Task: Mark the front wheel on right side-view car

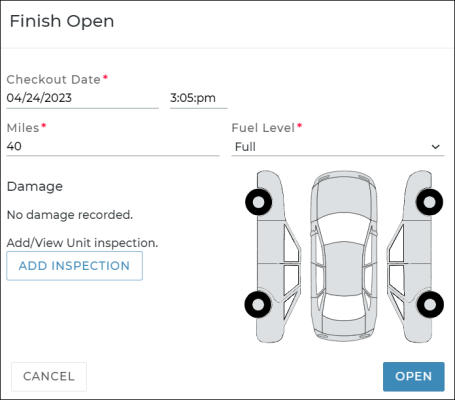Action: click(430, 202)
